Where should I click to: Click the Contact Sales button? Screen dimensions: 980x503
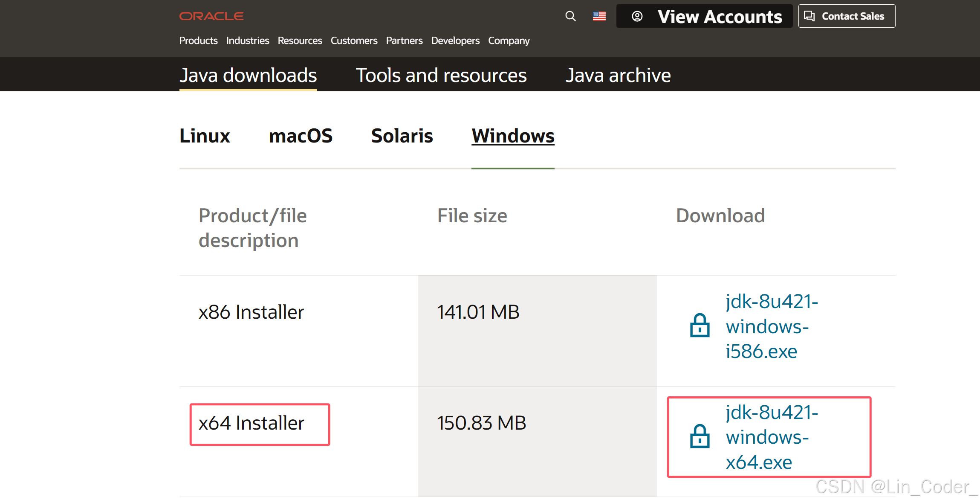[x=847, y=16]
